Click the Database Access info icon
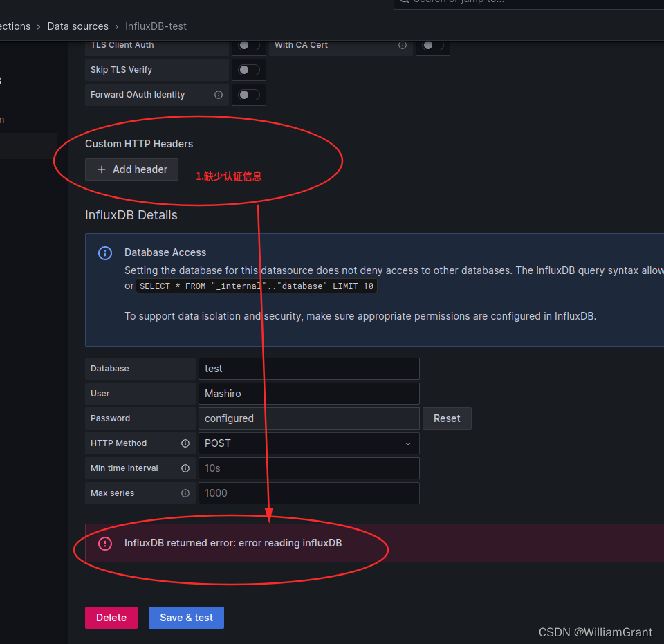 coord(104,252)
